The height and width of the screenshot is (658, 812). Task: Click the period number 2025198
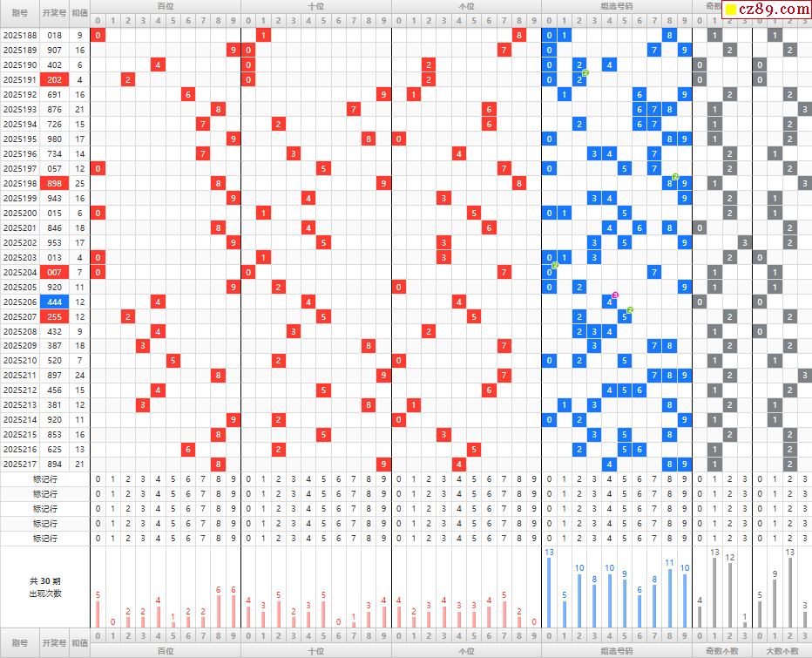coord(20,183)
